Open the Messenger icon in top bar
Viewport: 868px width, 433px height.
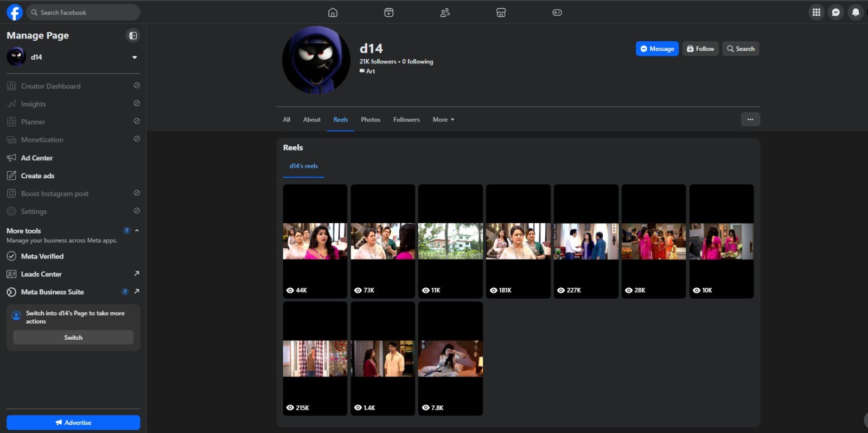click(836, 12)
